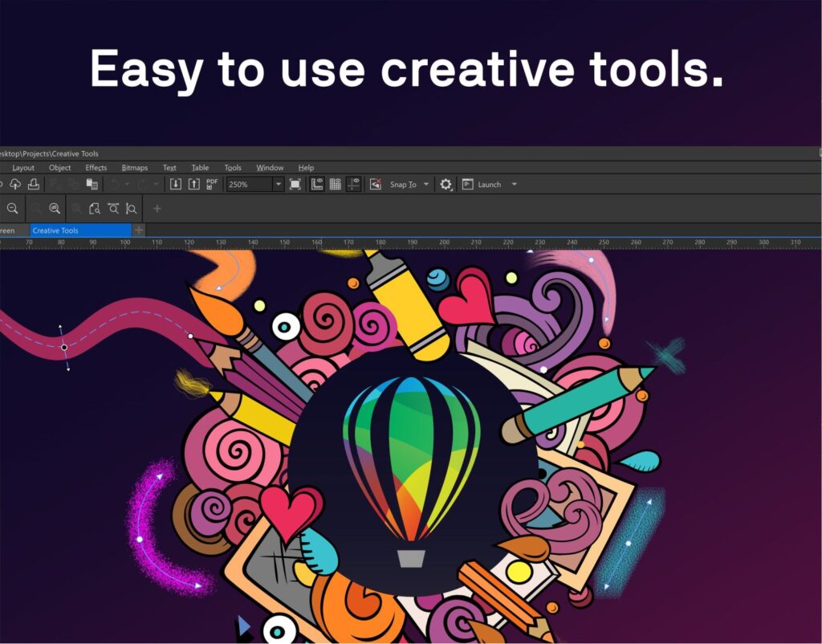Click the Import icon in the toolbar
The width and height of the screenshot is (822, 644).
pyautogui.click(x=176, y=185)
